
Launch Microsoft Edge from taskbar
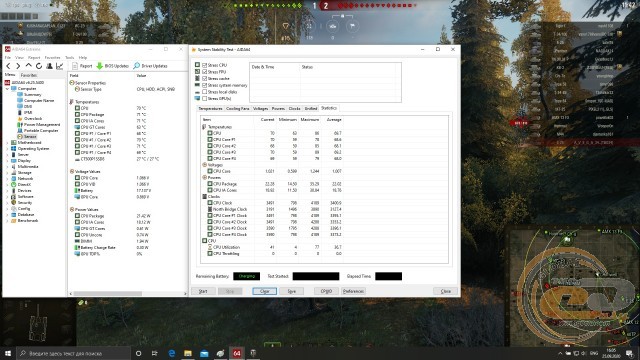[172, 353]
